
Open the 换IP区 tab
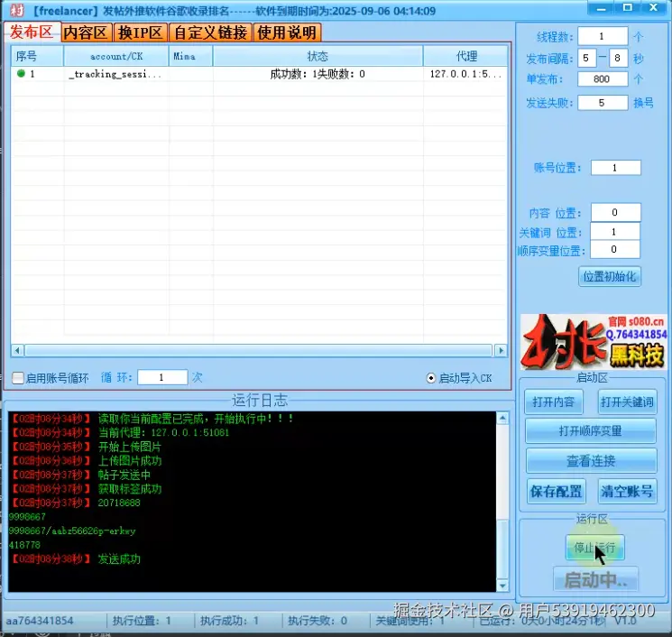click(140, 32)
